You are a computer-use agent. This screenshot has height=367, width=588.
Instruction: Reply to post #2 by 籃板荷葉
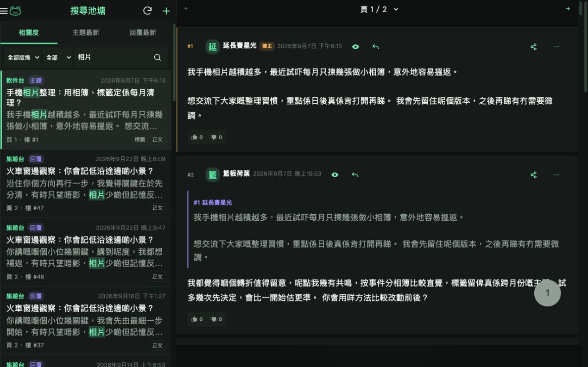point(355,175)
